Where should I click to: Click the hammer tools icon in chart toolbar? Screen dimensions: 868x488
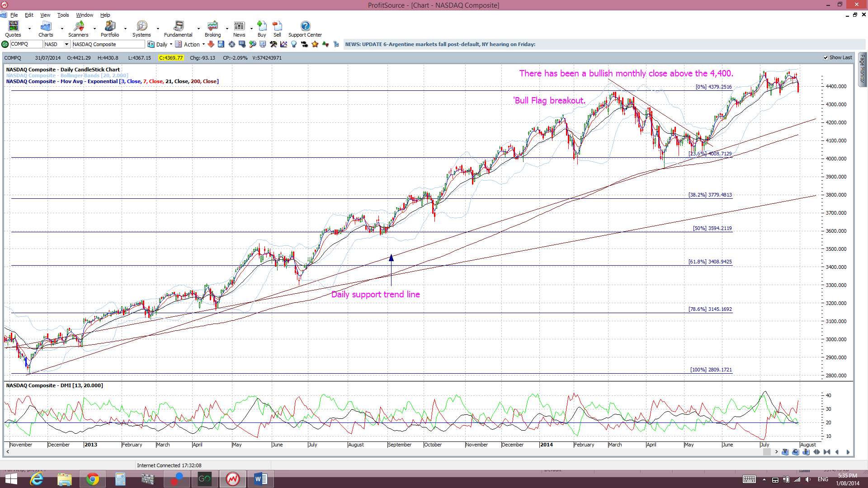coord(274,44)
